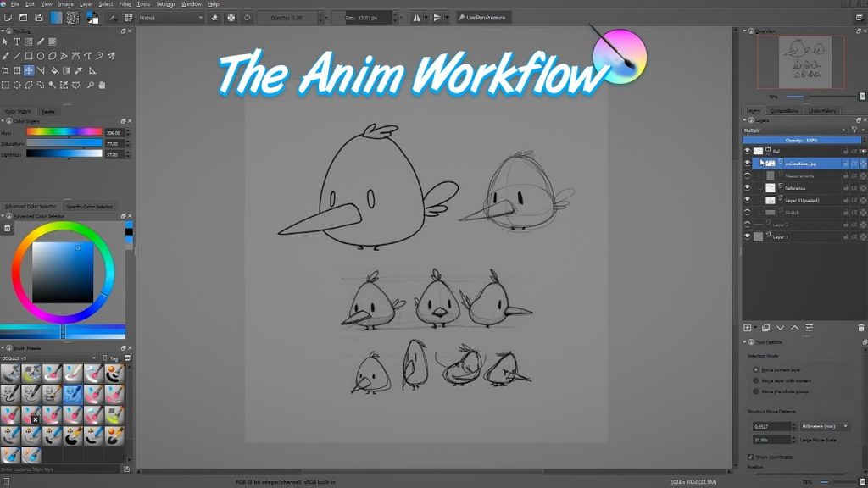868x488 pixels.
Task: Open the Filter menu
Action: pos(125,3)
